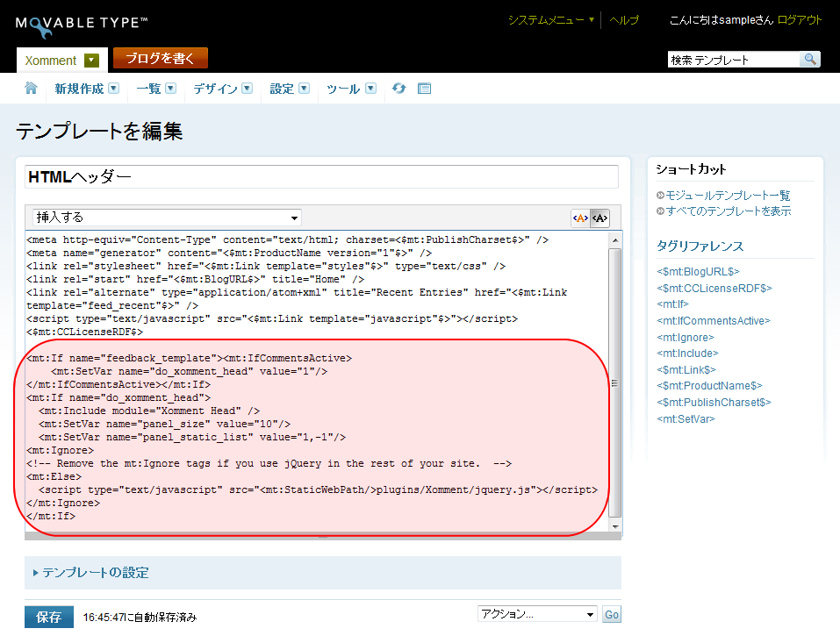Open the view site page icon
This screenshot has height=643, width=840.
click(424, 89)
